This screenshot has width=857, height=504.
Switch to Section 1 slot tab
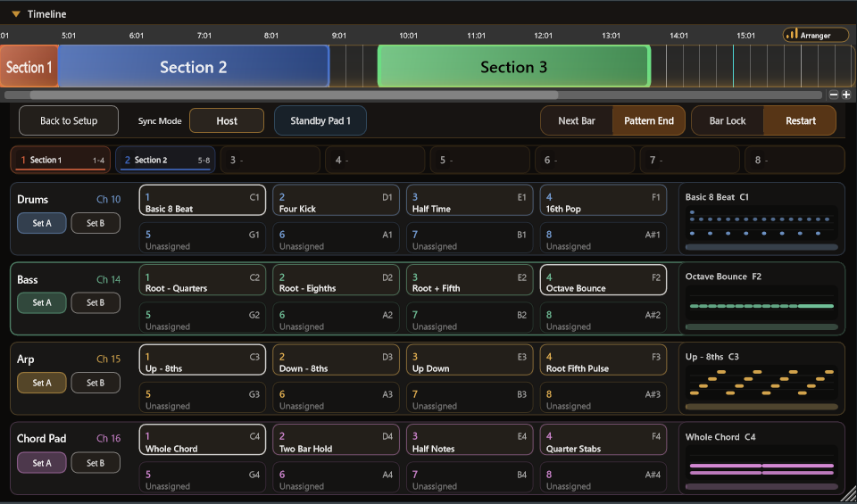61,160
